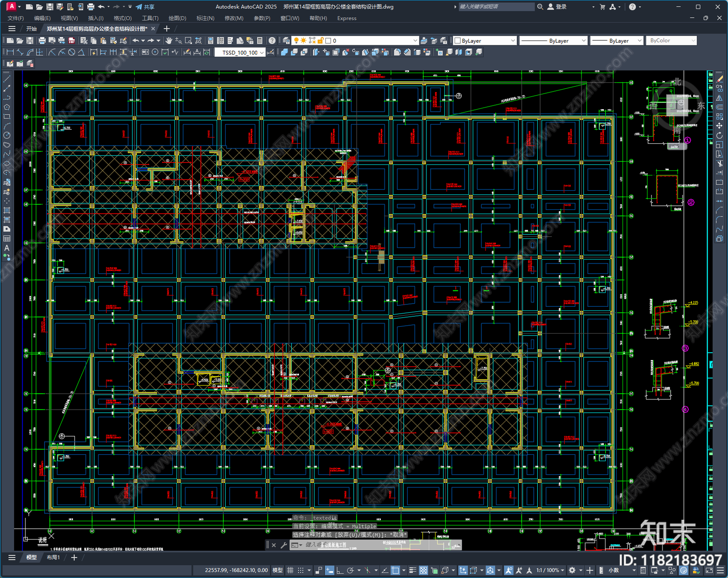728x578 pixels.
Task: Open the 文件(F) menu
Action: coord(15,18)
